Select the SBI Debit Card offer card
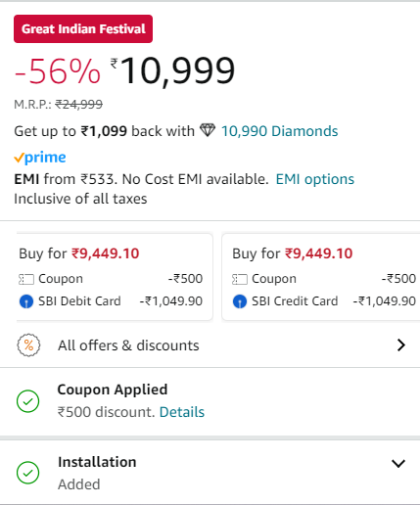The image size is (420, 505). point(115,277)
